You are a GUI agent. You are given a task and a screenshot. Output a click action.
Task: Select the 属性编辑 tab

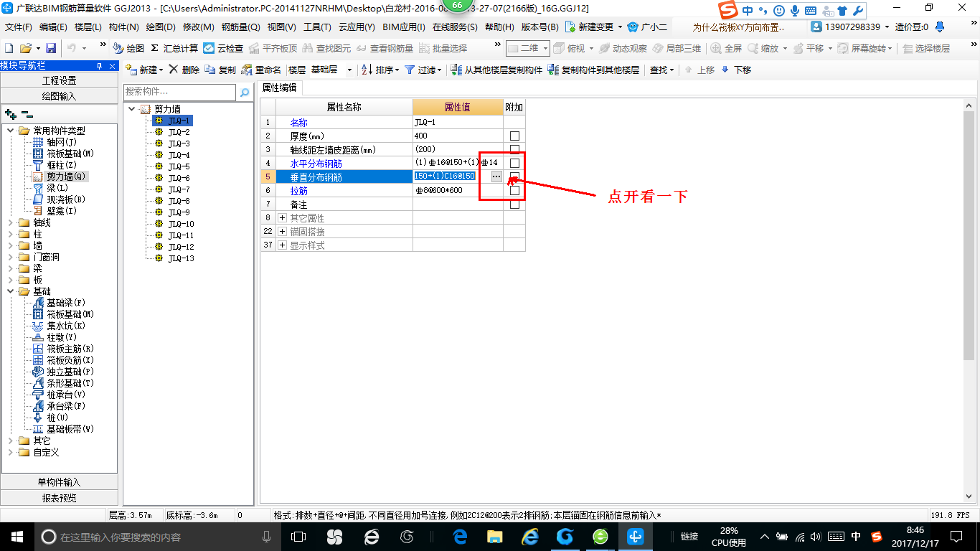280,88
